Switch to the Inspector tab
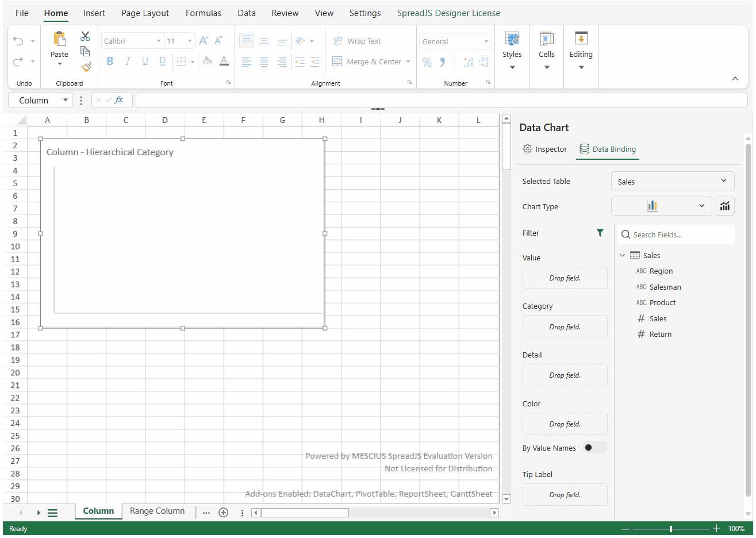 (545, 149)
